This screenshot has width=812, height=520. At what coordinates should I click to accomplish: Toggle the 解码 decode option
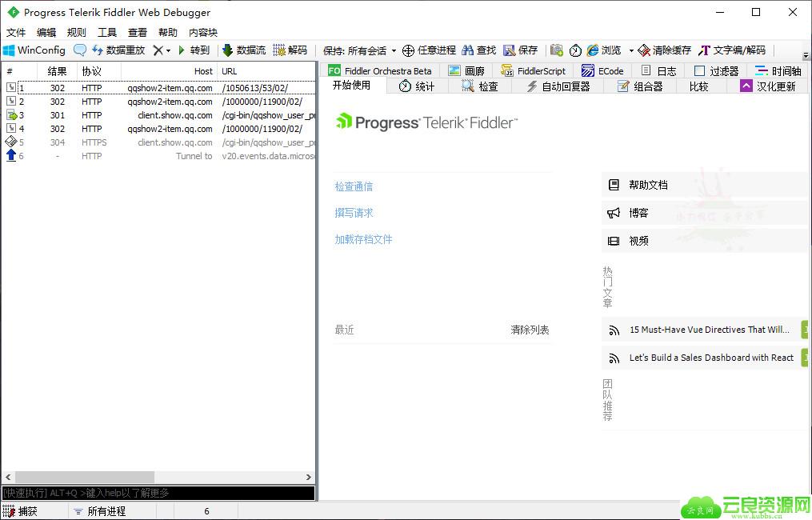tap(290, 50)
